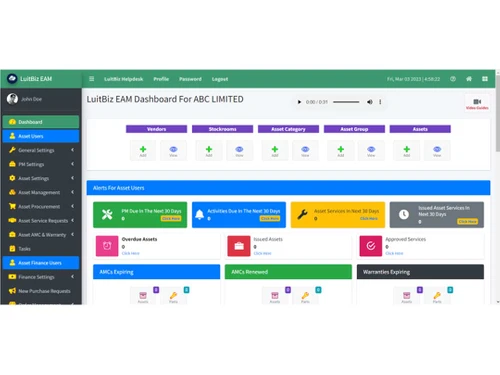Click Here link under Overdue Assets
Screen dimensions: 500x375
(130, 253)
